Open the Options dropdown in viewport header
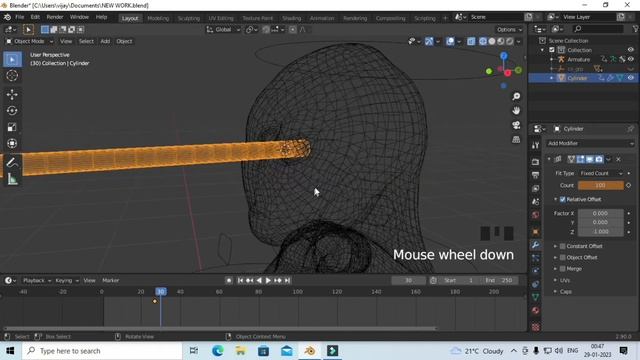This screenshot has height=360, width=640. coord(509,29)
